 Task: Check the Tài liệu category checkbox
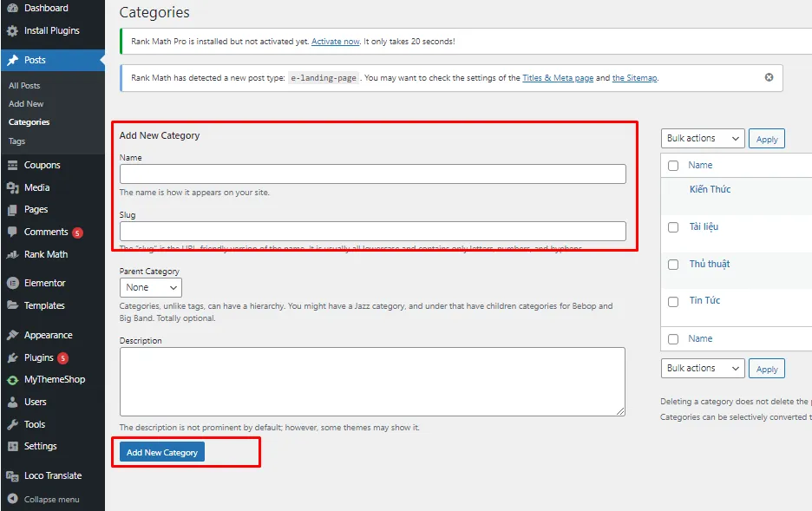[x=673, y=227]
